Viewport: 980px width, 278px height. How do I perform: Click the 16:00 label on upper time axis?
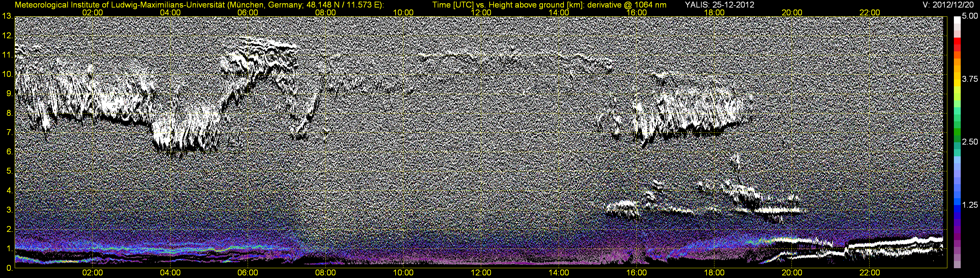point(636,12)
